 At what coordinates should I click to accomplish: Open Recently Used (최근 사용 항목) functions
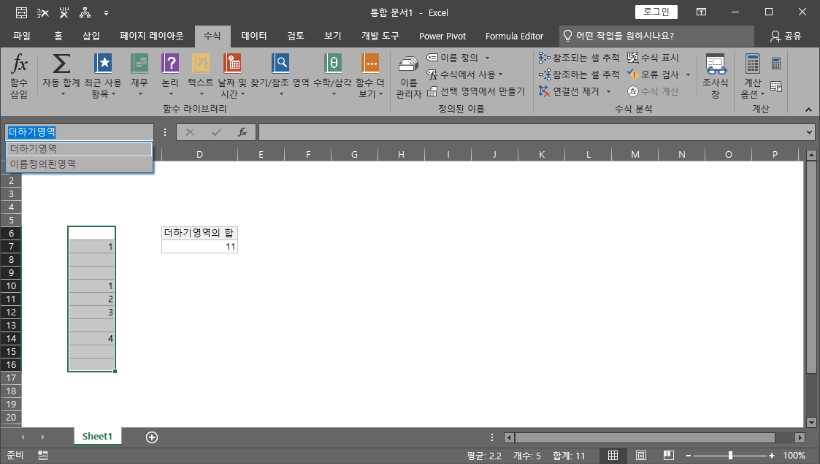(102, 76)
